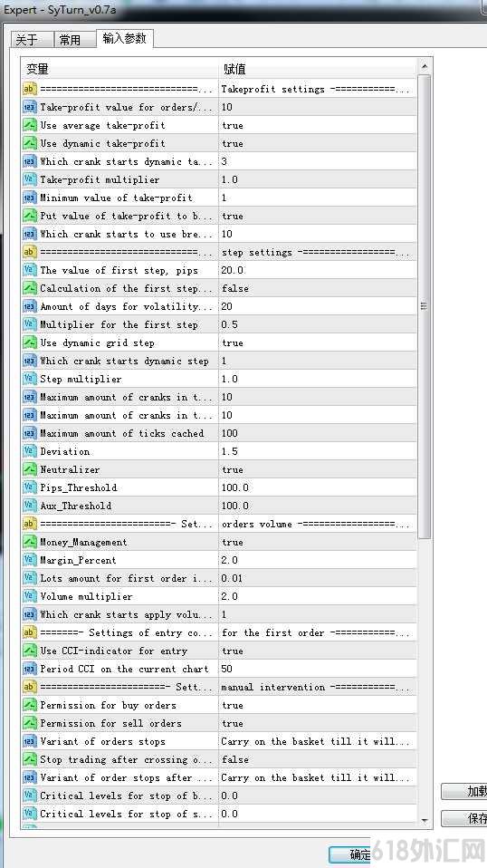Screen dimensions: 487x868
Task: Click the boolean icon next to Use average take-profit
Action: tap(29, 125)
